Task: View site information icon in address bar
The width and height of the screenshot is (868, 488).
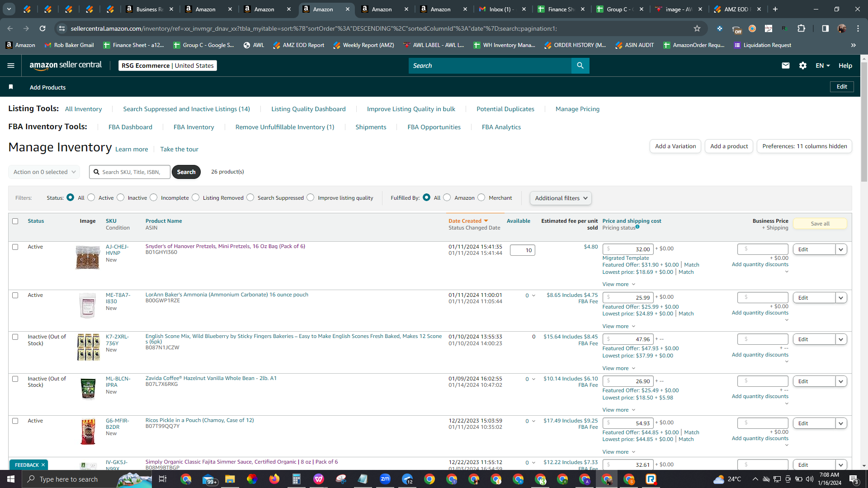Action: click(x=62, y=28)
